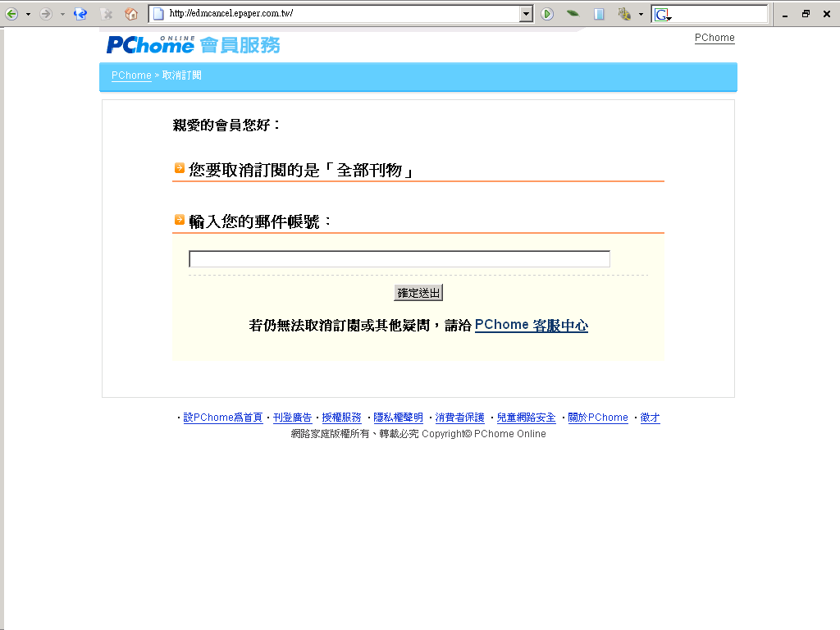
Task: Click the 刊登廣告 footer link
Action: point(293,418)
